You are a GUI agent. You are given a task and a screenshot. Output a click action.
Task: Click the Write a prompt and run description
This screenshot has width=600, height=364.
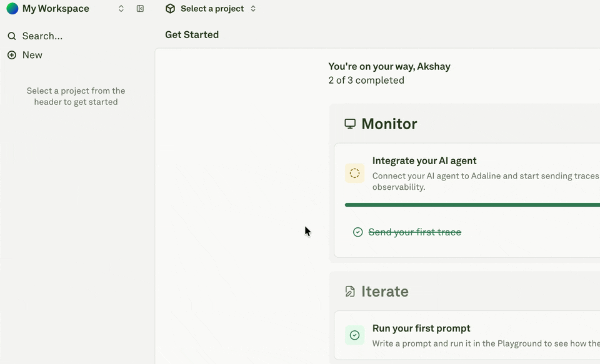click(486, 343)
